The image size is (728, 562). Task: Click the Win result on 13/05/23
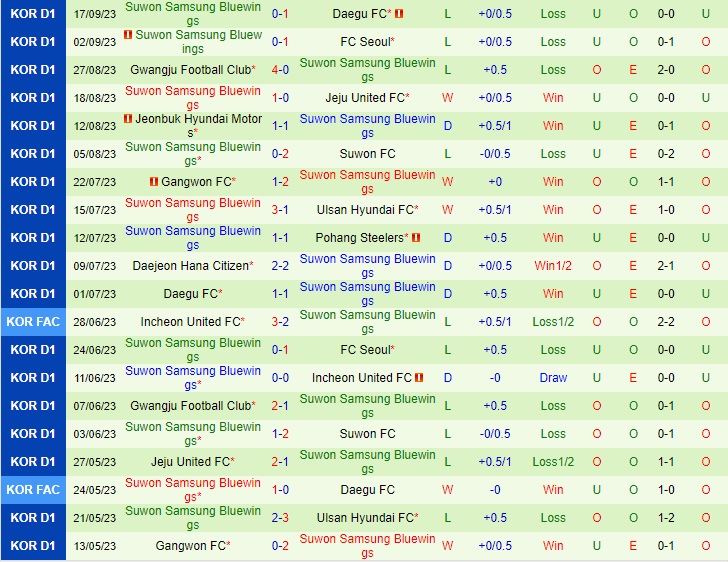tap(553, 546)
